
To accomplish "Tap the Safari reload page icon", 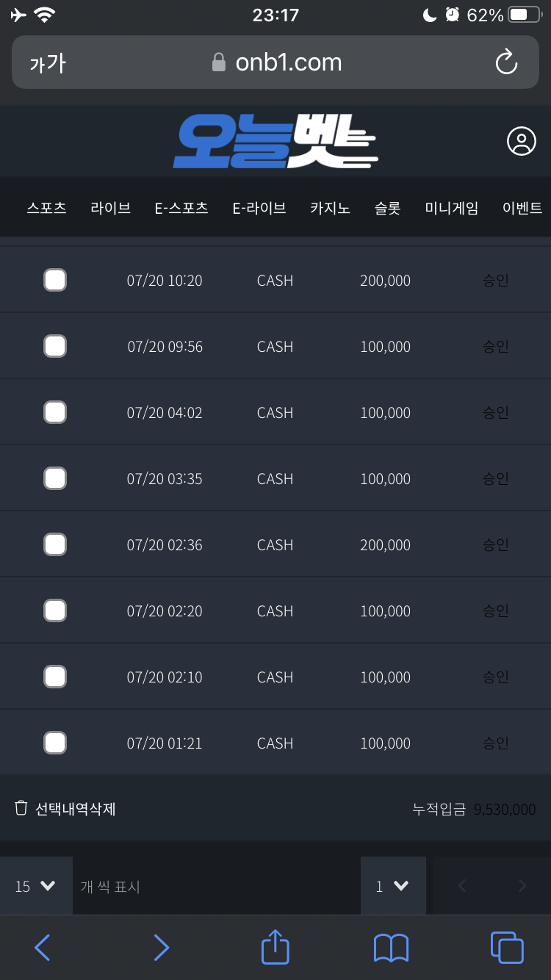I will click(506, 62).
